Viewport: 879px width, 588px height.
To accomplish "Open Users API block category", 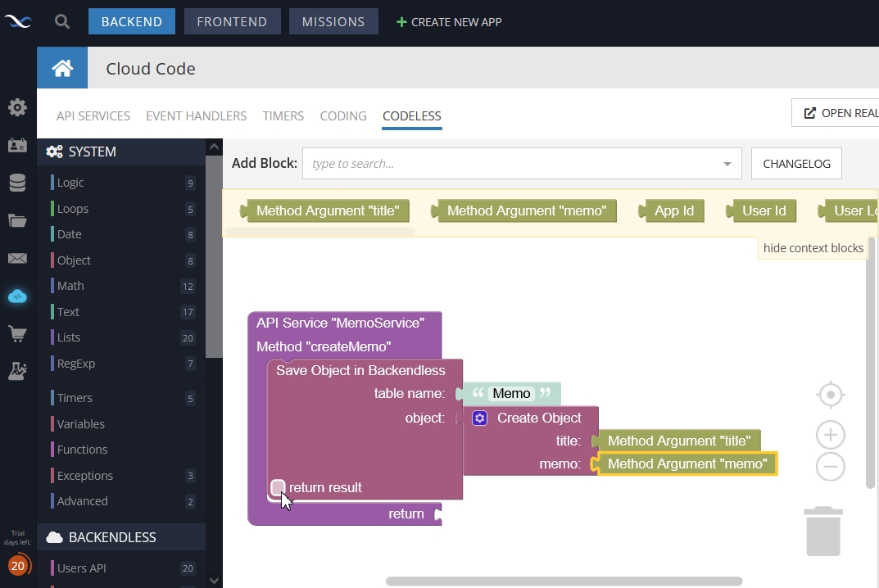I will coord(122,568).
